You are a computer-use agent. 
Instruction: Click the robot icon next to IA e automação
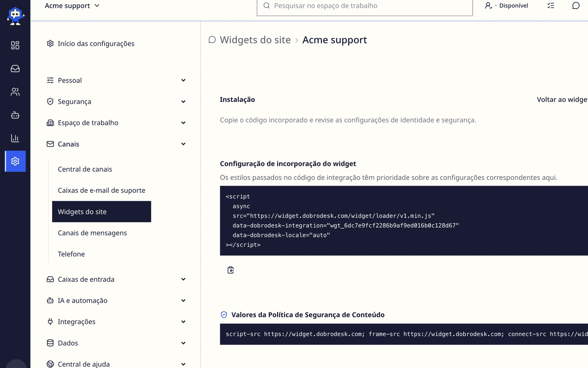pos(50,301)
